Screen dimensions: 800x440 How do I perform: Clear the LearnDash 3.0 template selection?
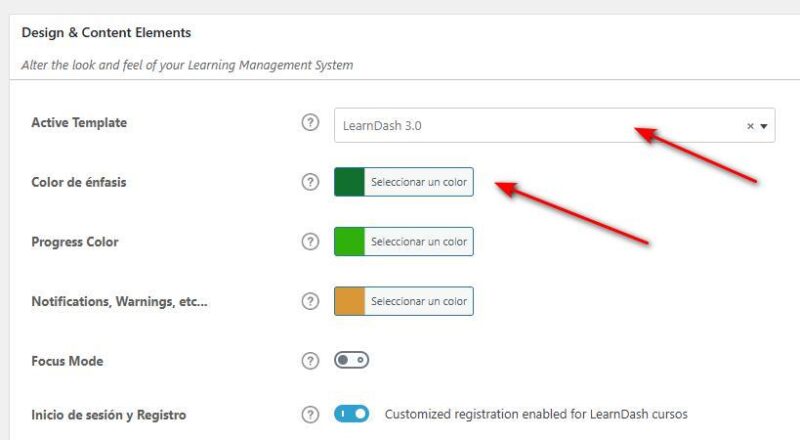[x=750, y=127]
